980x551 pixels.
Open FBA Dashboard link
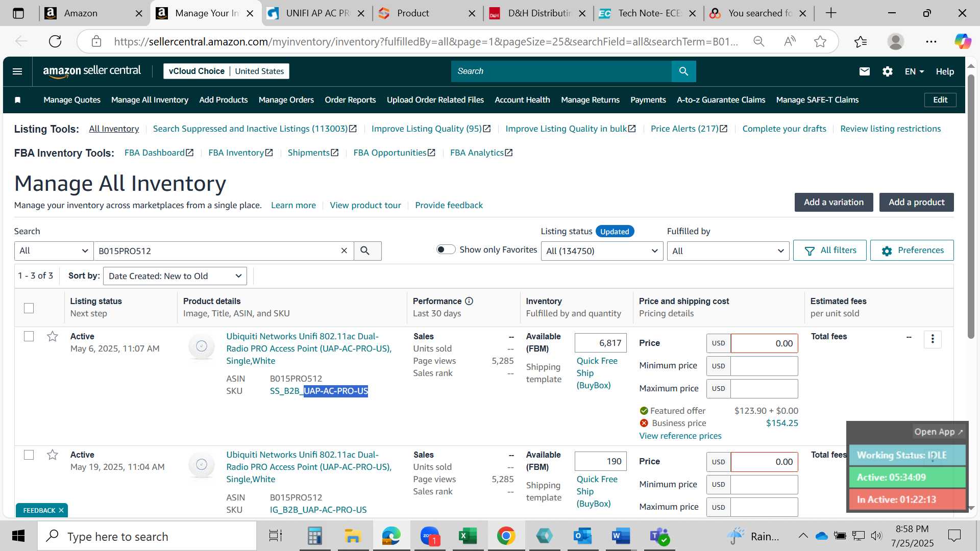[159, 153]
